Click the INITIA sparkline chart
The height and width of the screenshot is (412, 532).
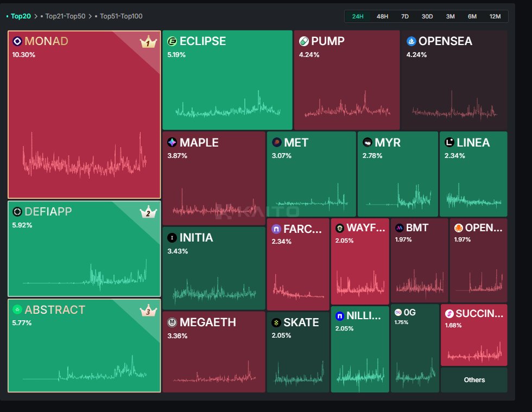(x=214, y=291)
